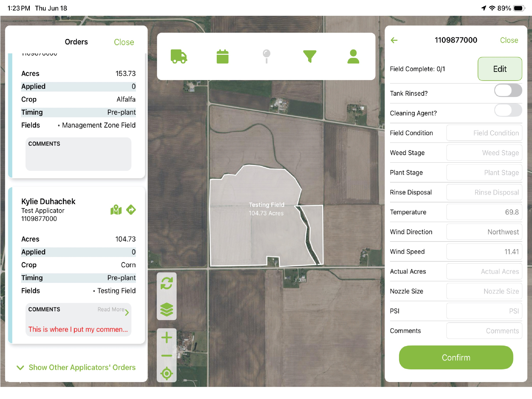This screenshot has height=399, width=532.
Task: Click the green Confirm button
Action: click(x=456, y=357)
